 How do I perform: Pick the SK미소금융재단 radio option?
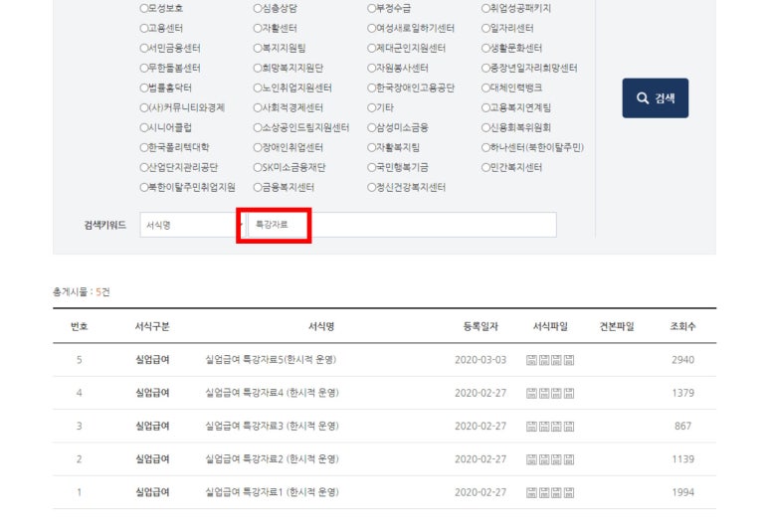(x=258, y=167)
